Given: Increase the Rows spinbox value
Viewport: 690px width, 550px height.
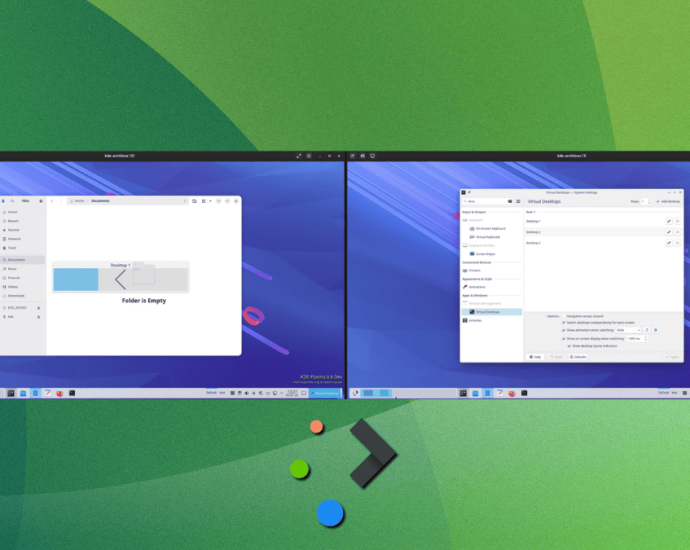Looking at the screenshot, I should tap(650, 200).
